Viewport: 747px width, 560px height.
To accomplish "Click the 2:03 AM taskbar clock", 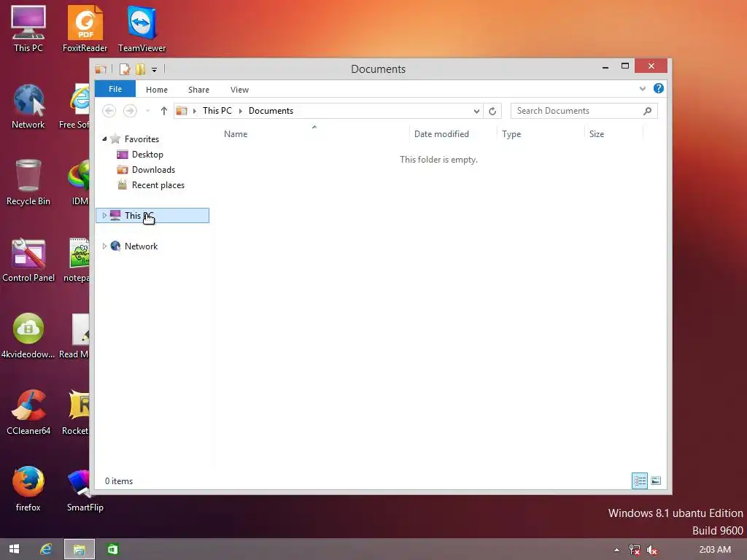I will pos(715,550).
